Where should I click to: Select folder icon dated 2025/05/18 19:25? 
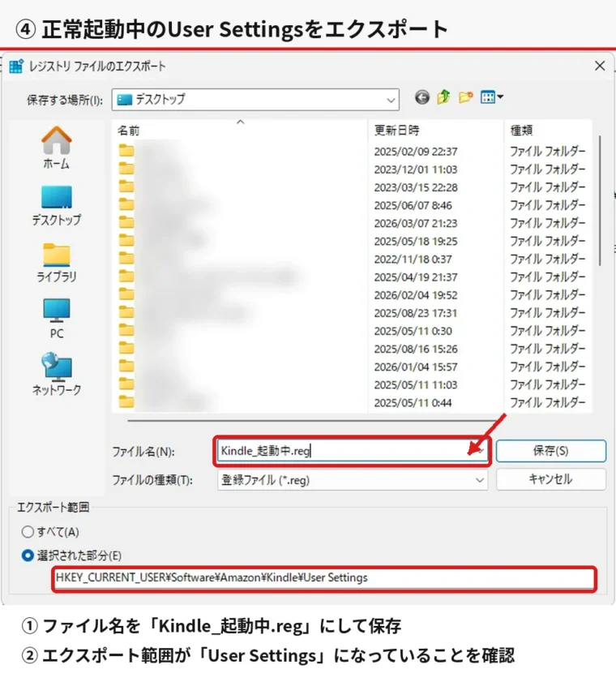[126, 241]
